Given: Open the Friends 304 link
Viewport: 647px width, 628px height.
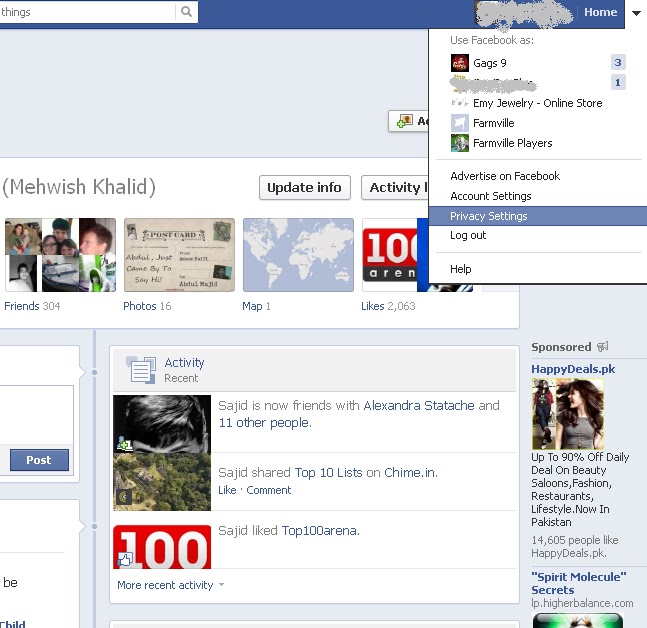Looking at the screenshot, I should [32, 306].
